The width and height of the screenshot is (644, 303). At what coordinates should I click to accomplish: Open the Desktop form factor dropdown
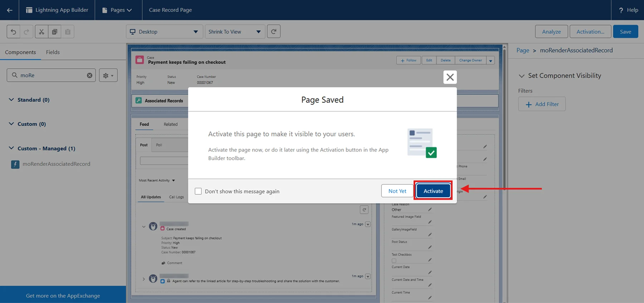tap(164, 32)
